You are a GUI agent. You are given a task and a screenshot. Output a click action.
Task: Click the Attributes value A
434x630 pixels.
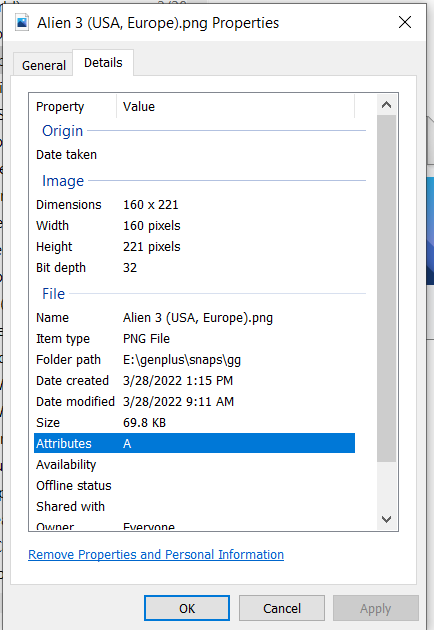click(x=127, y=444)
